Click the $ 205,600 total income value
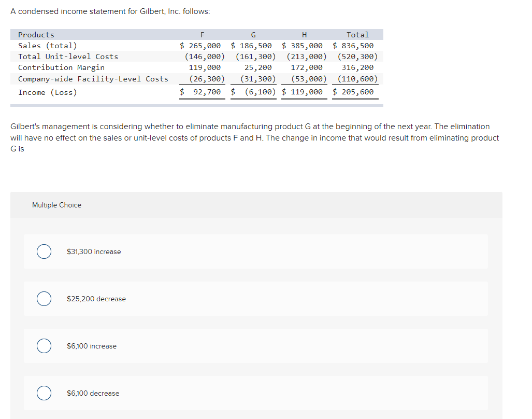This screenshot has height=419, width=532. tap(353, 92)
